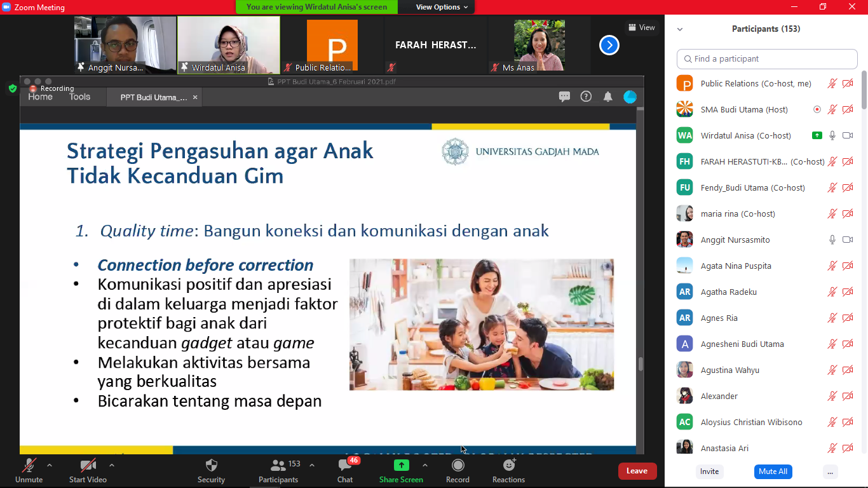
Task: Open the Tools menu in PDF viewer
Action: coord(80,97)
